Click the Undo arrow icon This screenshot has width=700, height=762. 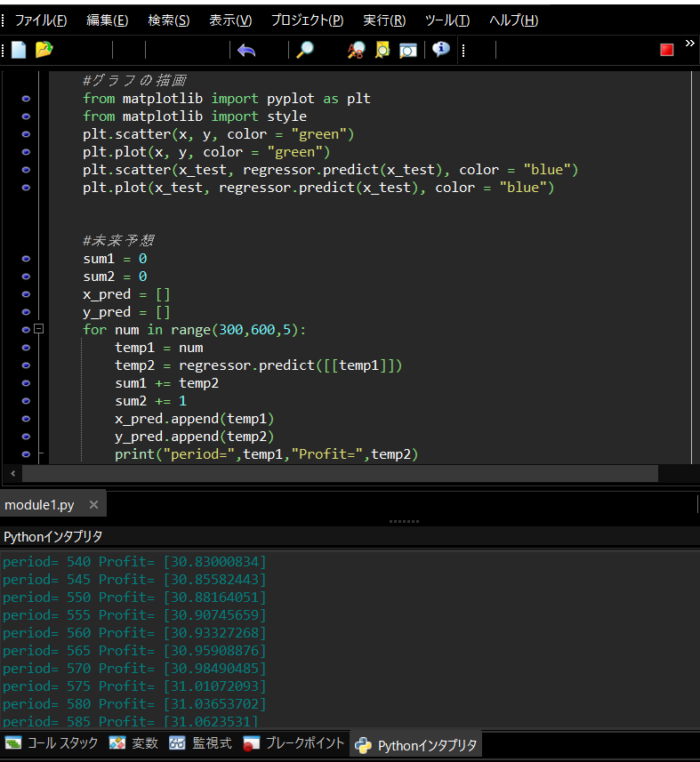point(246,50)
